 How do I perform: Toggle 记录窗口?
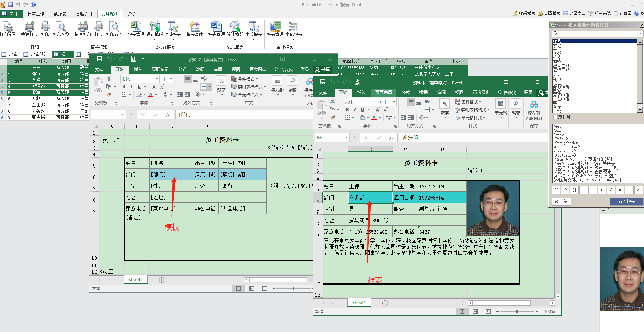(x=575, y=13)
